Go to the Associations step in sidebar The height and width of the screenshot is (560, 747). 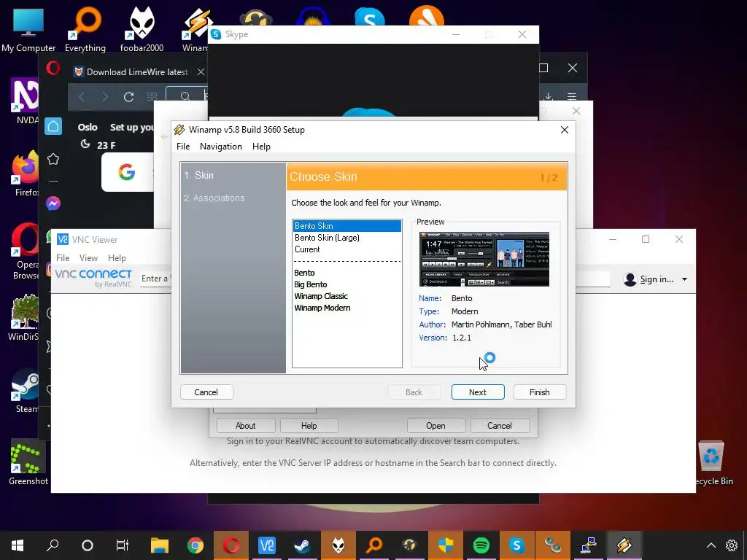(x=214, y=198)
